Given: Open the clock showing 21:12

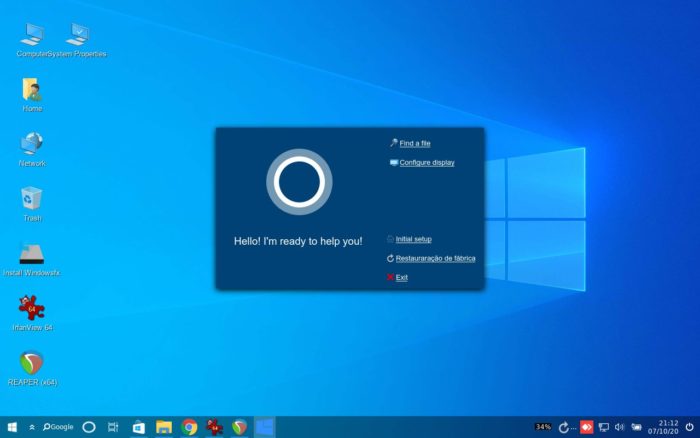Looking at the screenshot, I should tap(663, 427).
